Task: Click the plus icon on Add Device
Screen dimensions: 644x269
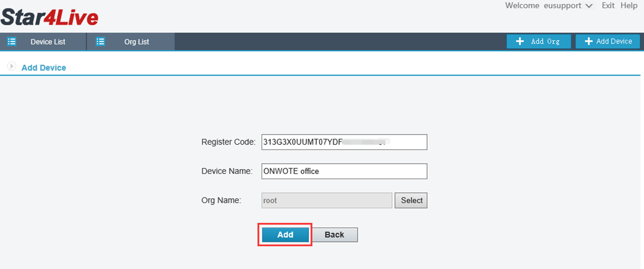Action: 589,42
